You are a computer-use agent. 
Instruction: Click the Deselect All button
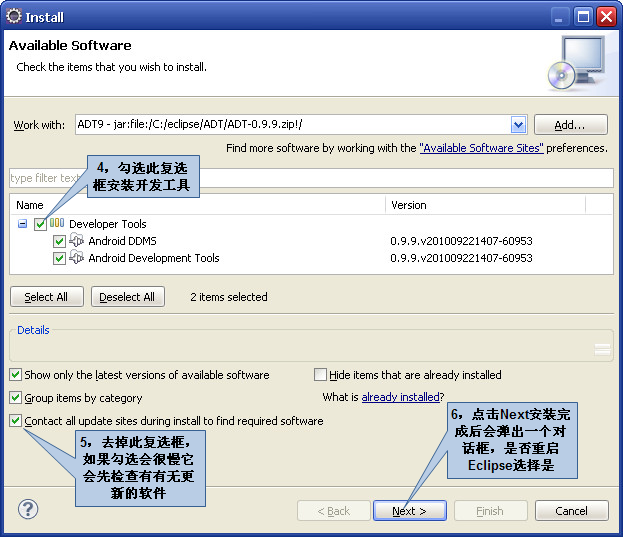(x=128, y=297)
